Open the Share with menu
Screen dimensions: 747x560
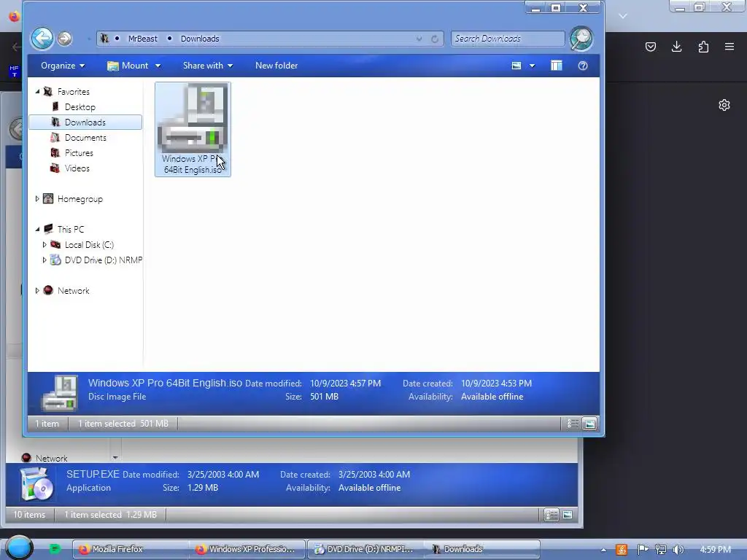208,66
